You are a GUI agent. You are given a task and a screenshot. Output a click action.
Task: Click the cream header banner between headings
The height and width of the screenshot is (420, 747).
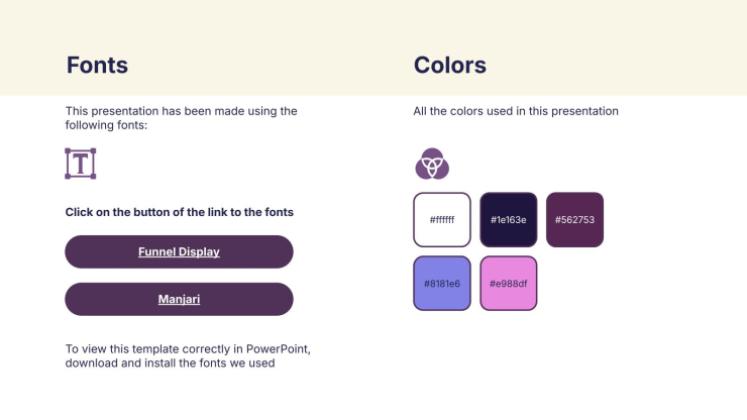271,65
